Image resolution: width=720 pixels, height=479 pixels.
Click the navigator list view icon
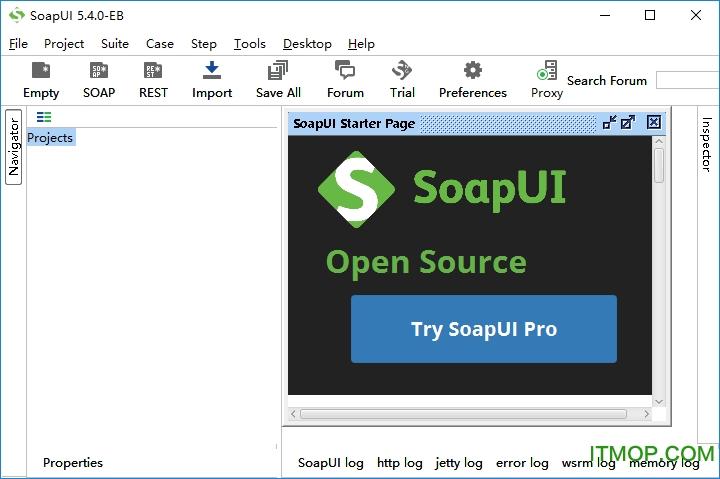tap(44, 117)
